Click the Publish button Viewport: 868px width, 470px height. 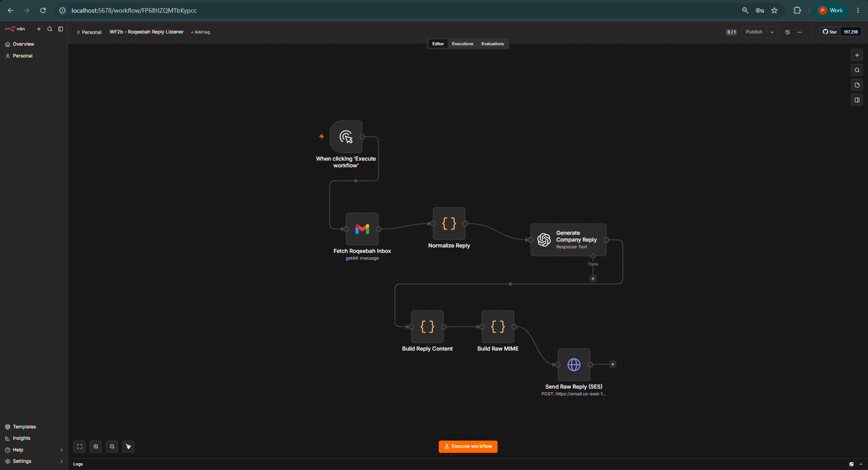[x=754, y=32]
